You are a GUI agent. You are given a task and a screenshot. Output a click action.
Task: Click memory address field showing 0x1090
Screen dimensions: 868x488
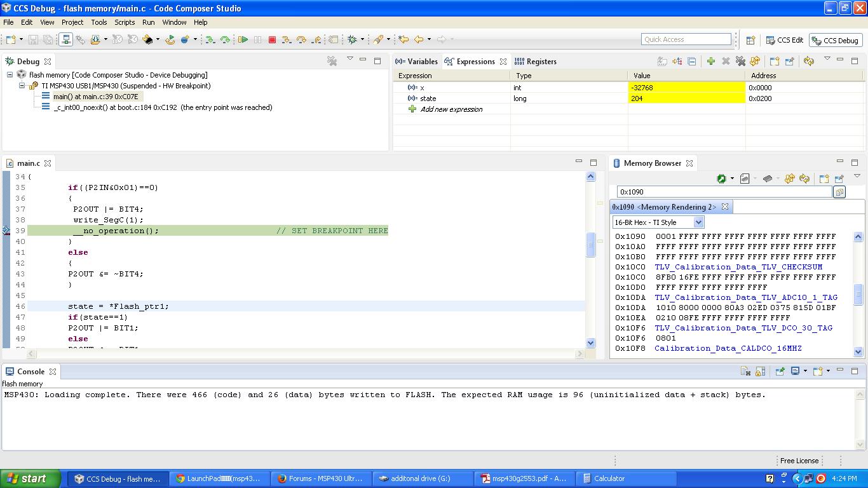tap(724, 192)
